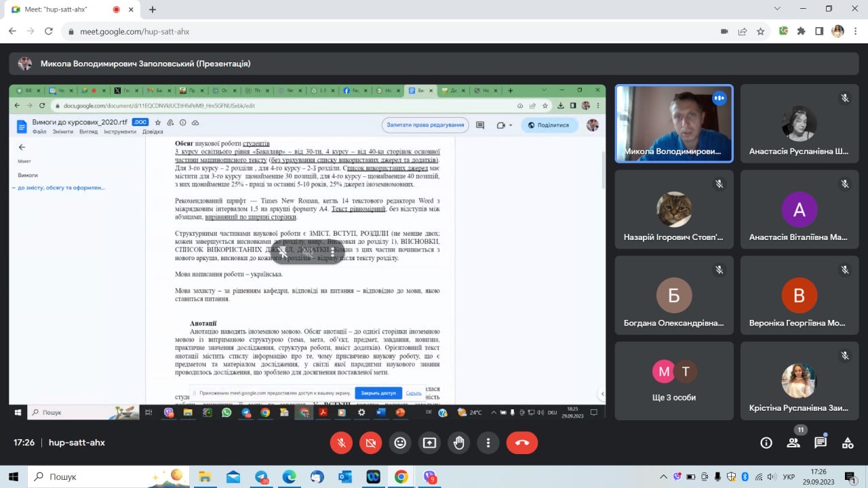Reload the Meet page

pos(49,31)
